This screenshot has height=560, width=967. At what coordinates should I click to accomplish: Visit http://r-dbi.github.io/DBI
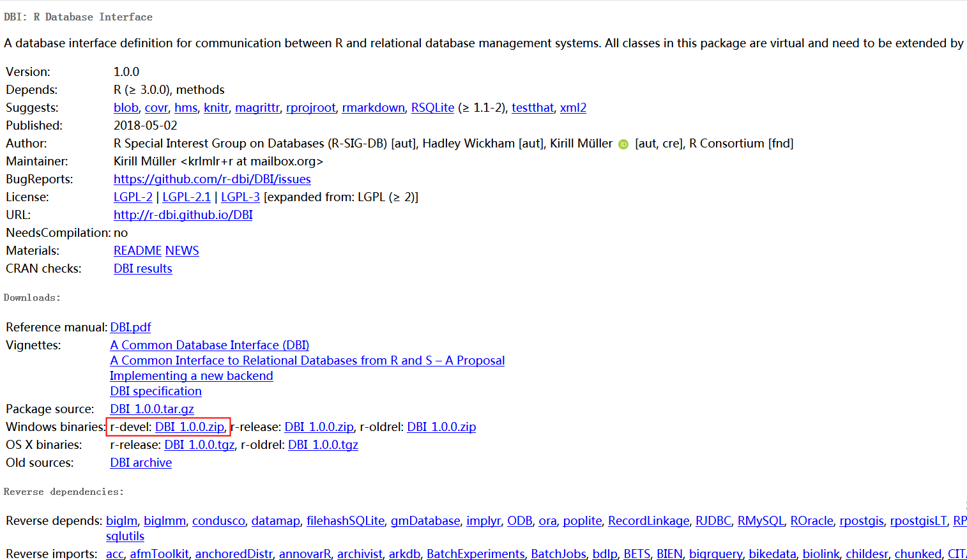coord(183,215)
